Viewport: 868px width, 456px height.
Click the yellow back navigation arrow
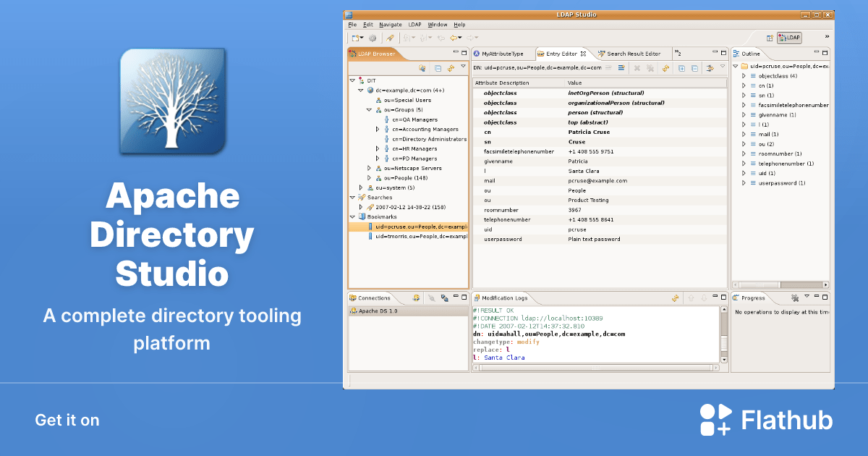click(454, 38)
